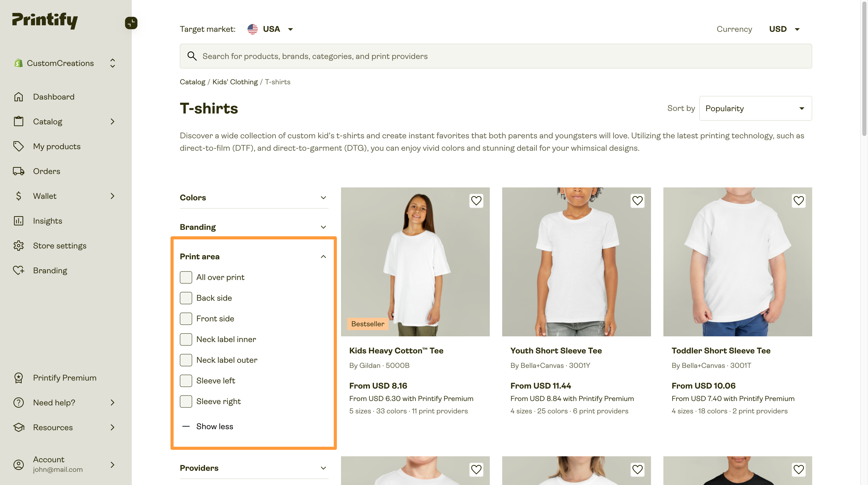Screen dimensions: 868x485
Task: Click the Kids' Clothing breadcrumb link
Action: pyautogui.click(x=235, y=82)
